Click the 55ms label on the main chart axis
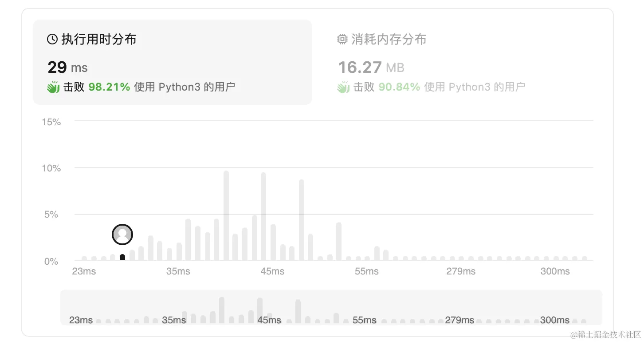 tap(366, 271)
